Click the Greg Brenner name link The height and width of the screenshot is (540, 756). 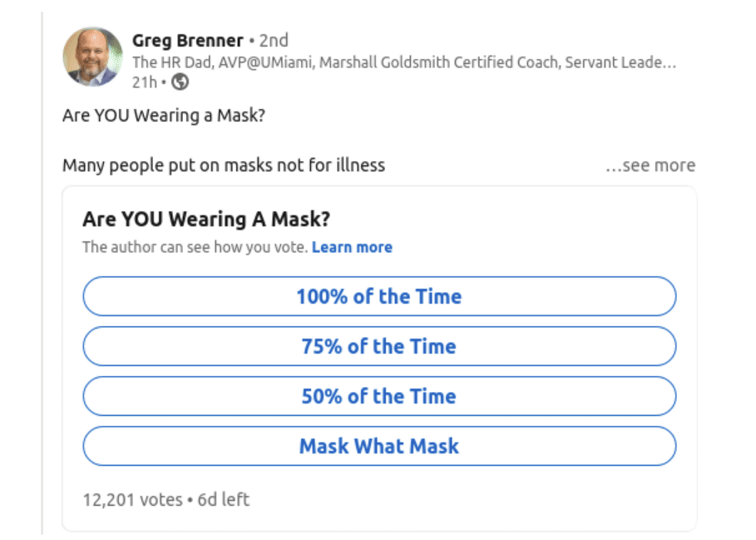point(188,41)
